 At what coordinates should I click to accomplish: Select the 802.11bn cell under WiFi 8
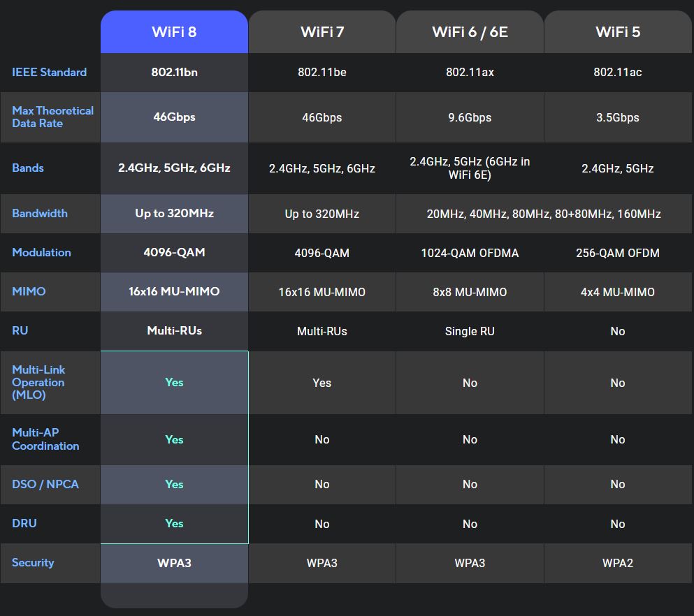click(x=173, y=72)
